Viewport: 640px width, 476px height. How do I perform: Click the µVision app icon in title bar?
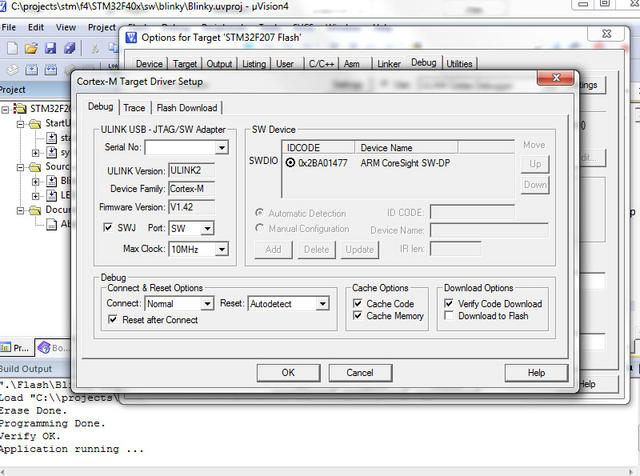click(3, 6)
